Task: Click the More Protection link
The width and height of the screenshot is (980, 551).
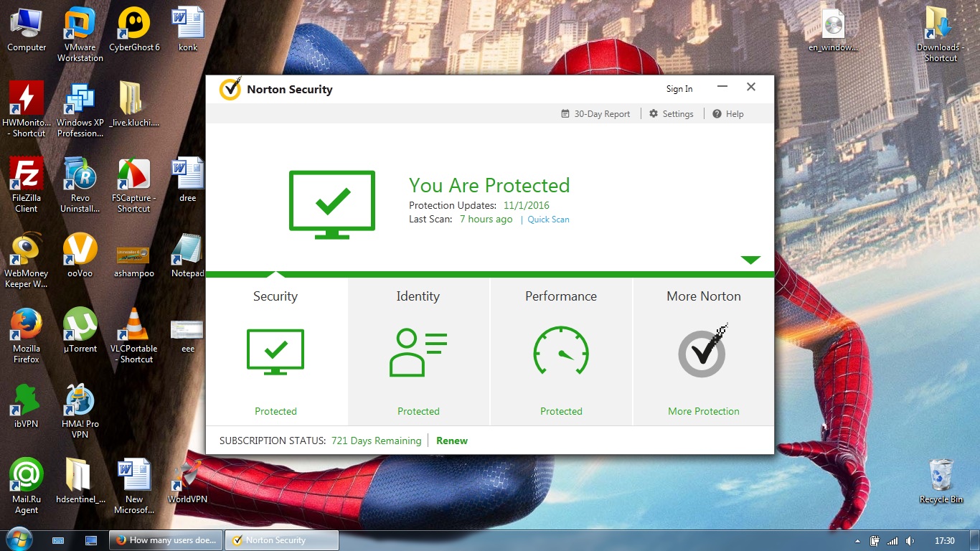Action: (x=704, y=411)
